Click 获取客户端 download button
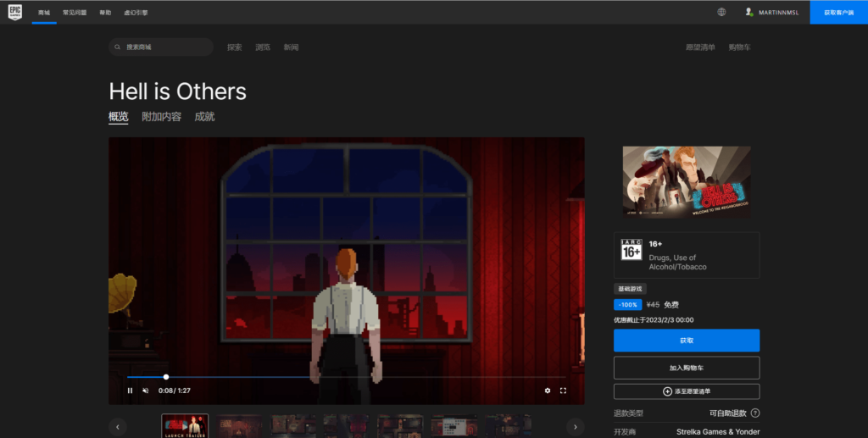This screenshot has height=438, width=868. point(838,12)
